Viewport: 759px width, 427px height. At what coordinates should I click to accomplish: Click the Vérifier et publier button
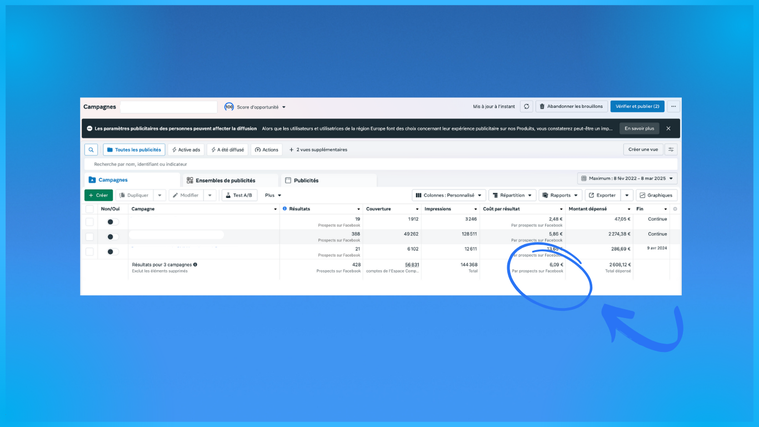coord(637,107)
